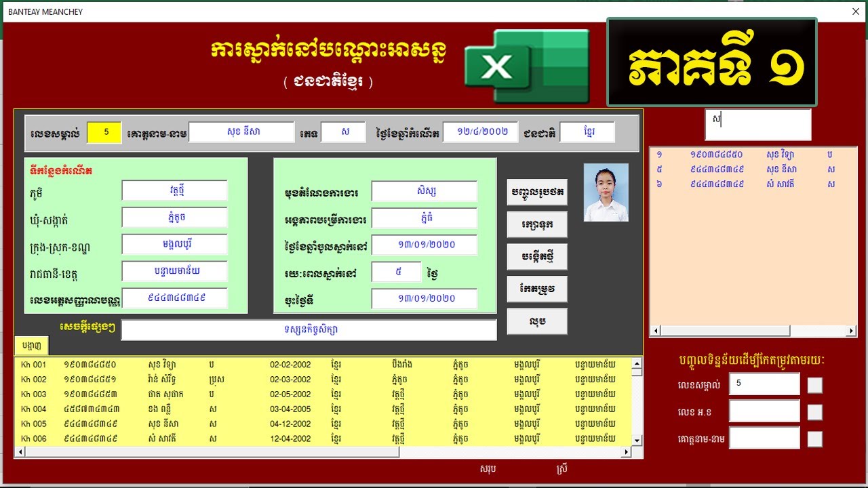868x488 pixels.
Task: Click the ក្រុង-ស្រុក-ខណ្ឌ (district) field
Action: pyautogui.click(x=175, y=244)
